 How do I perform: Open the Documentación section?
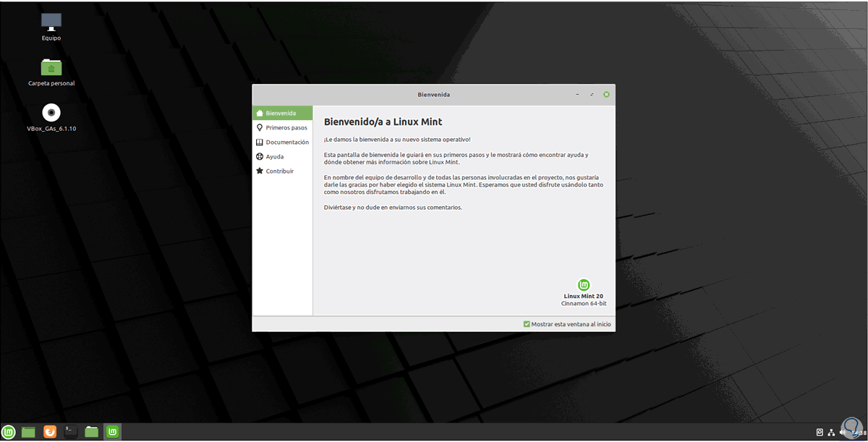[x=283, y=142]
